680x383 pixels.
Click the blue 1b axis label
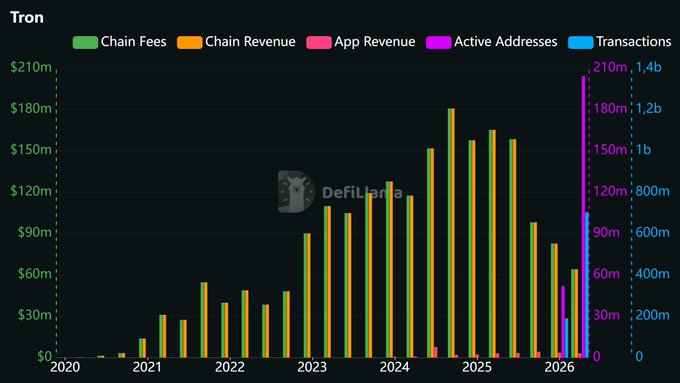644,150
